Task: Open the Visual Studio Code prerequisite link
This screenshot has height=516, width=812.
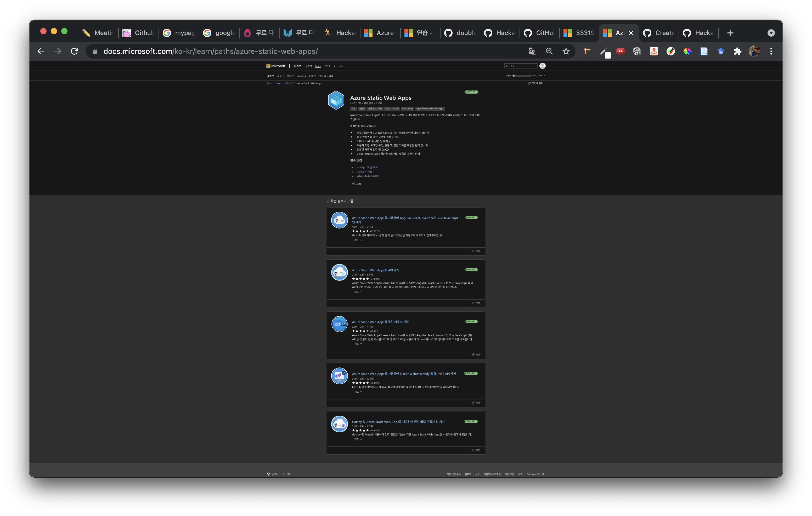Action: pyautogui.click(x=367, y=176)
